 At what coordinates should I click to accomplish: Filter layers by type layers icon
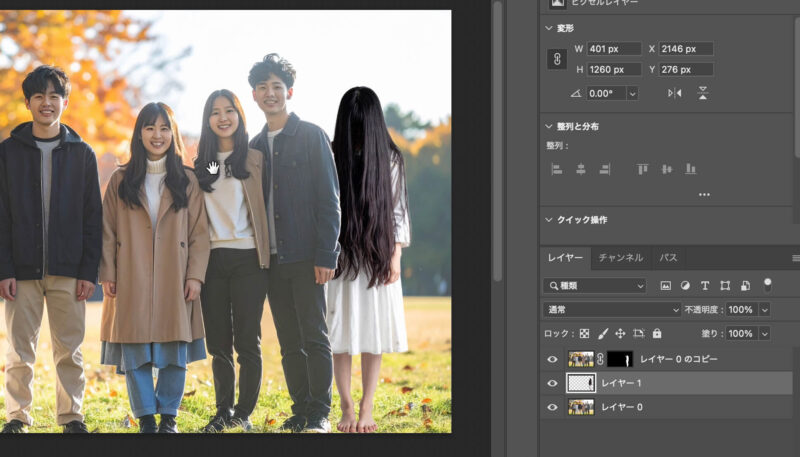point(705,286)
